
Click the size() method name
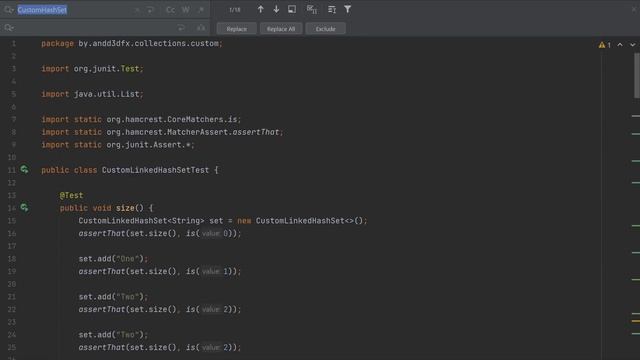coord(125,208)
